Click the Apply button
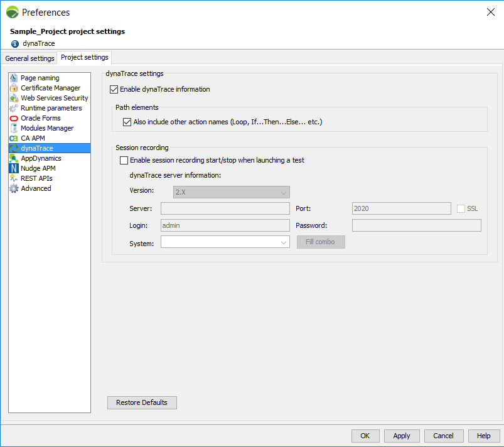504x447 pixels. click(401, 436)
